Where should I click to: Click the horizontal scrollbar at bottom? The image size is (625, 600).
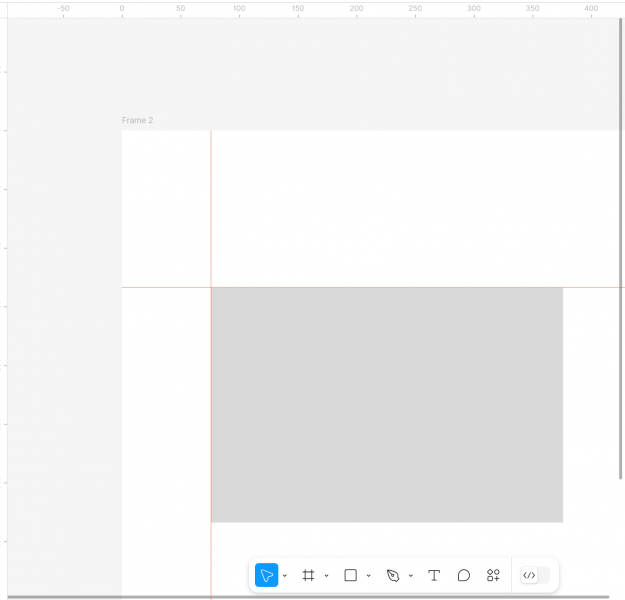pyautogui.click(x=308, y=597)
